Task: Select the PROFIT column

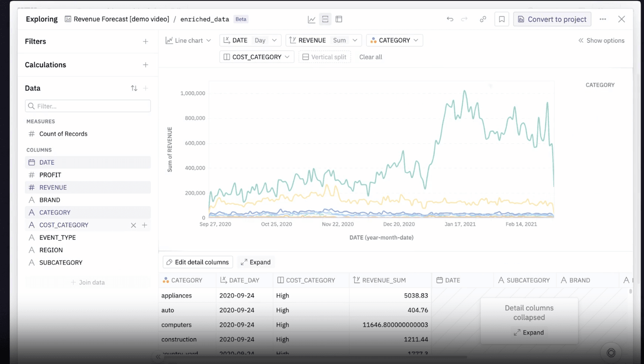Action: click(50, 175)
